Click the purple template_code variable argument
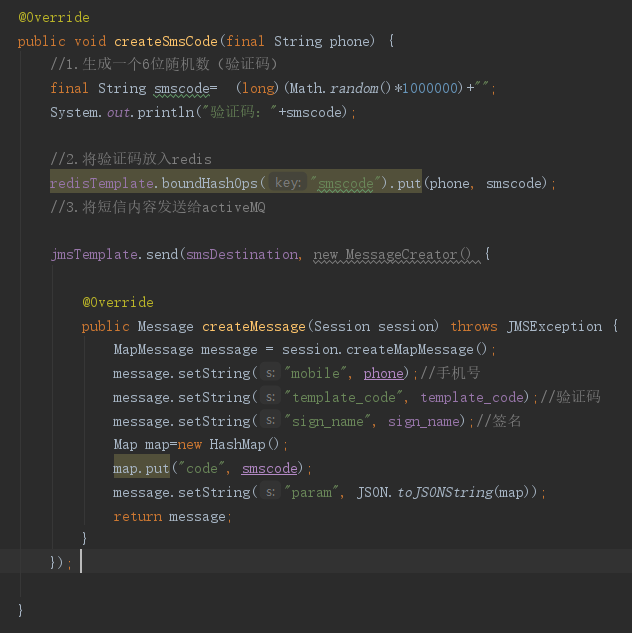The width and height of the screenshot is (632, 633). [x=472, y=397]
